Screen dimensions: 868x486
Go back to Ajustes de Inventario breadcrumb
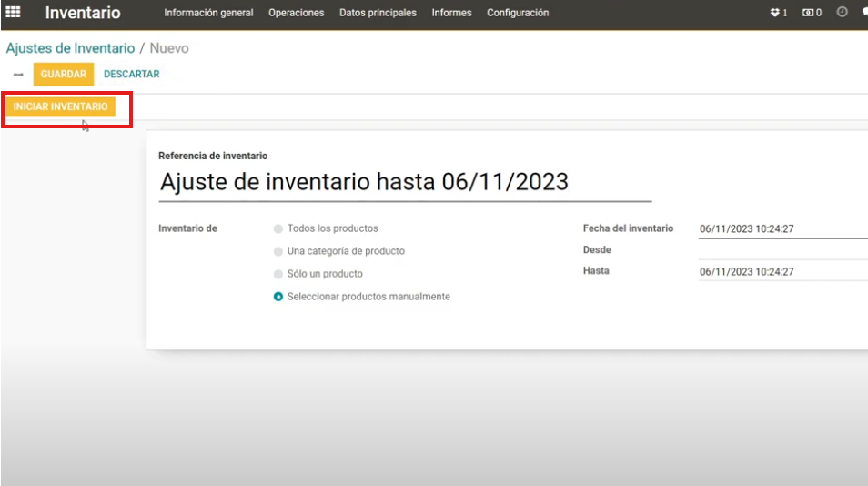[x=70, y=48]
